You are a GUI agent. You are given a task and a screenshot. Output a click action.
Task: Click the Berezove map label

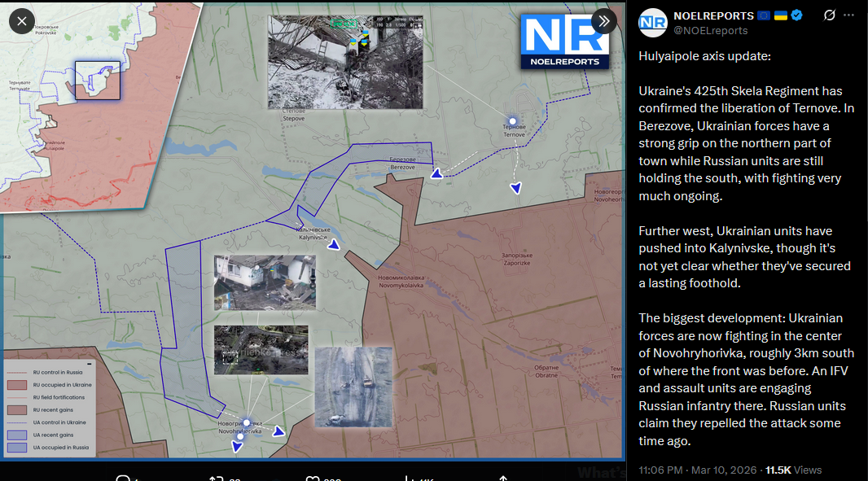pos(402,164)
